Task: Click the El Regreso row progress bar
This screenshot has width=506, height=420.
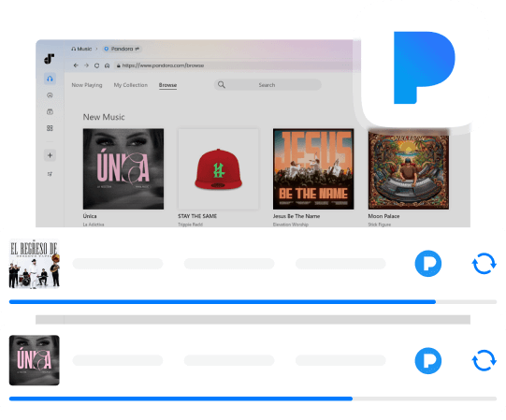Action: 253,302
